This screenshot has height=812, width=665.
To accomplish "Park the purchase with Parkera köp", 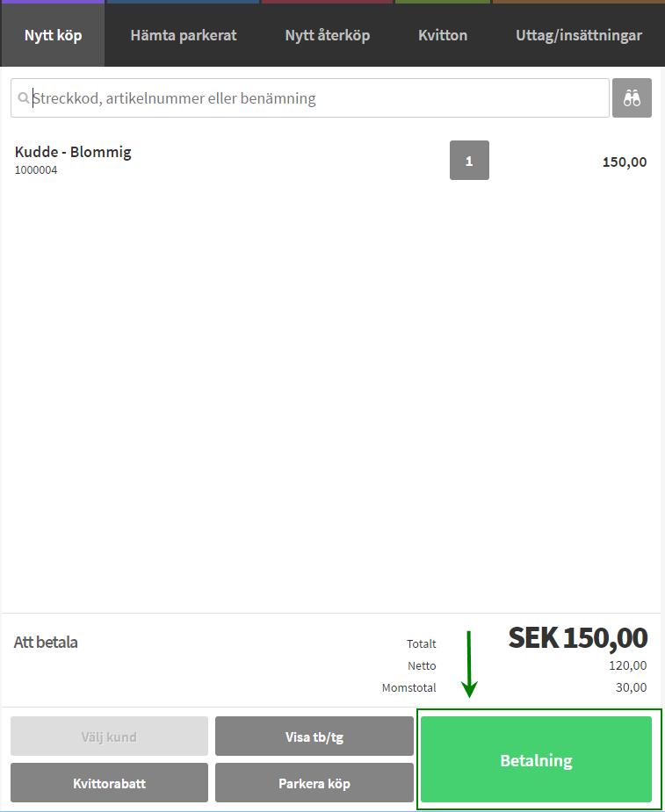I will pos(314,783).
